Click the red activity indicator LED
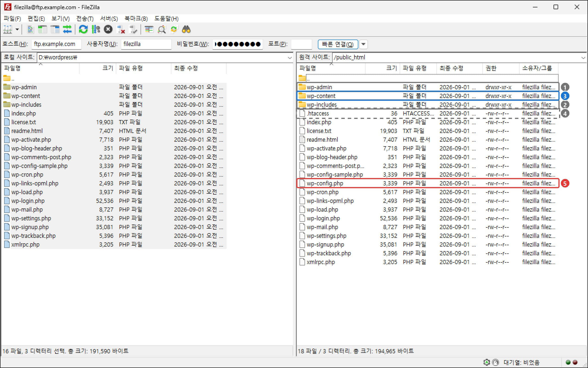Viewport: 588px width, 368px height. pyautogui.click(x=575, y=362)
